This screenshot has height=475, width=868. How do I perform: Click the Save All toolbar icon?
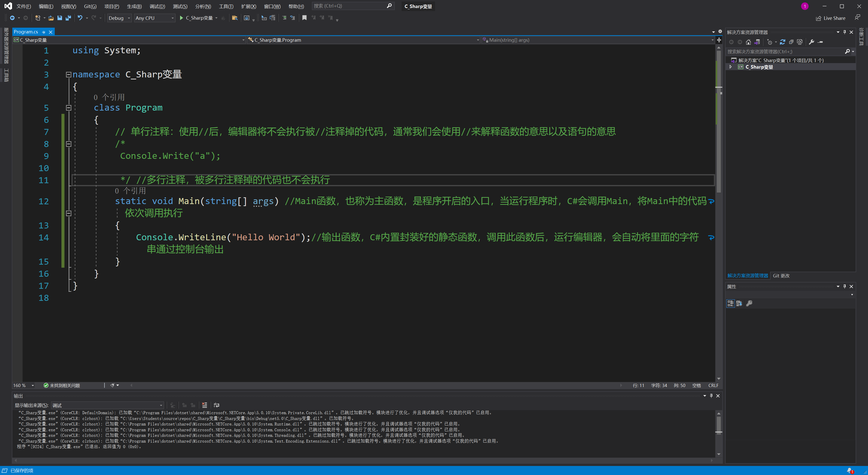pos(68,18)
